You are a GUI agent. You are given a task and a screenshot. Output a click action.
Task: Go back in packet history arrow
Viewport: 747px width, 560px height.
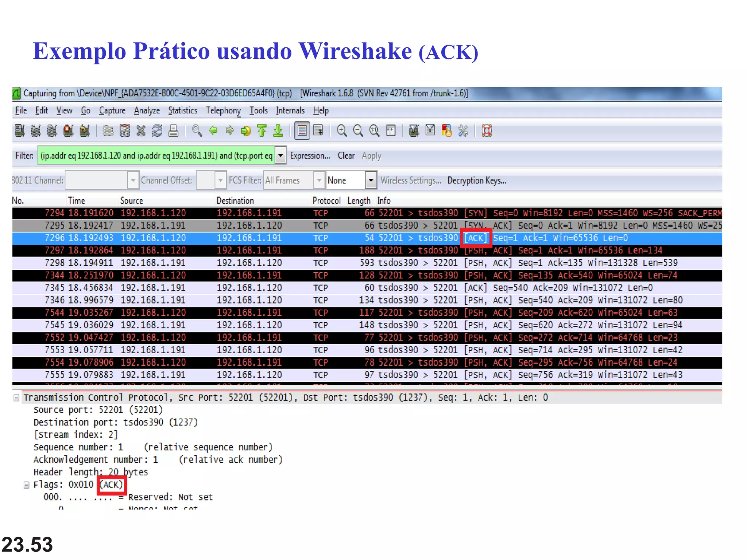(213, 131)
